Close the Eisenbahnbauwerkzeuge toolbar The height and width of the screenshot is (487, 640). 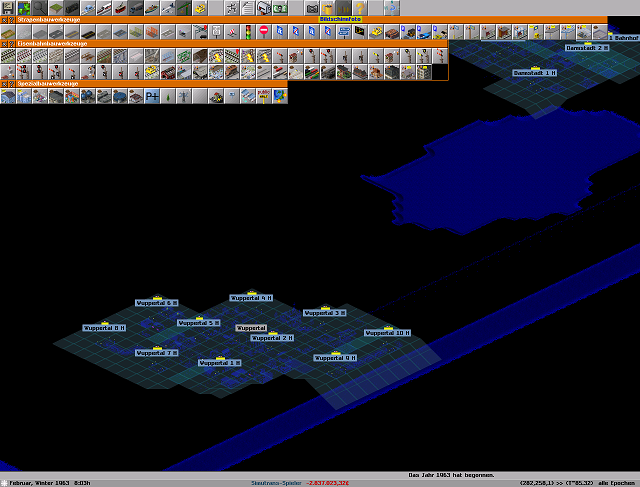(x=4, y=45)
